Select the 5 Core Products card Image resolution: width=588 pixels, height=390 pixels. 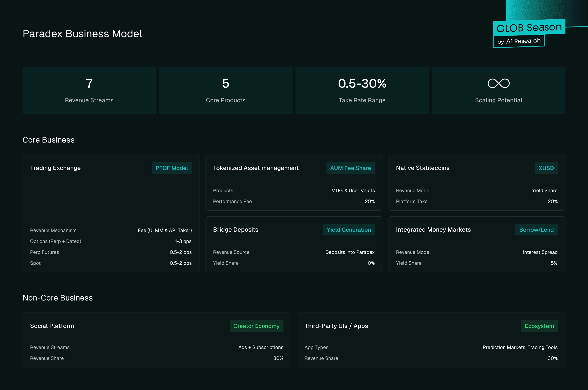(x=226, y=90)
